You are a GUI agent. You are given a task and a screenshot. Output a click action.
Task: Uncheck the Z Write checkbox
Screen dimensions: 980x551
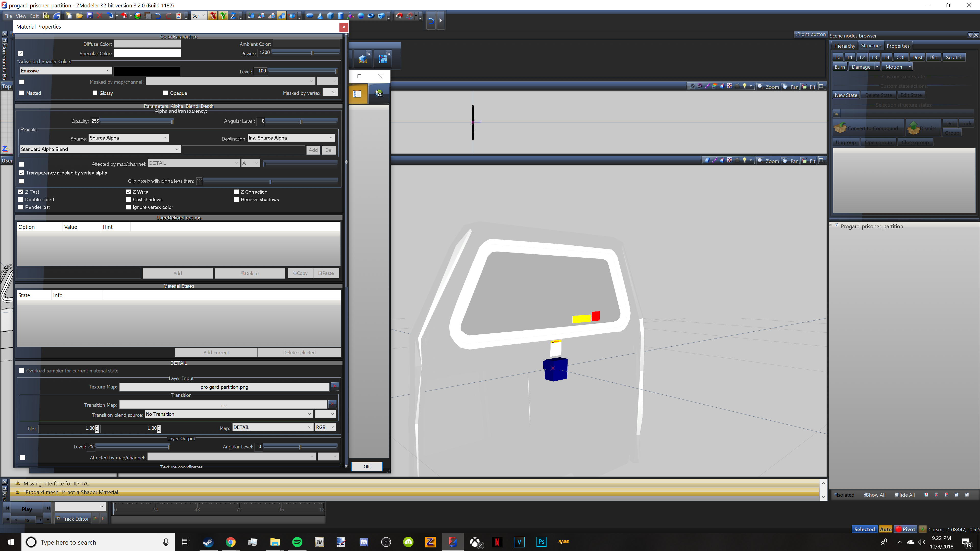129,192
